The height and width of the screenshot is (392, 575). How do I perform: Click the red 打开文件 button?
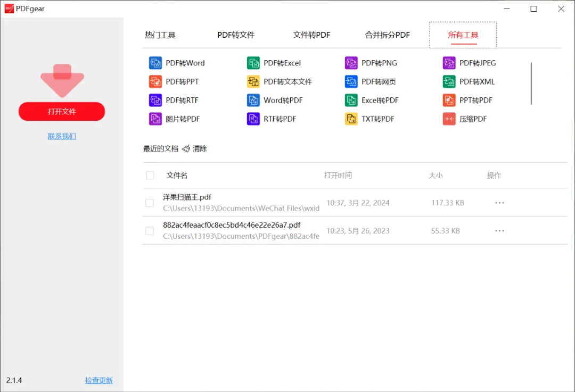(x=62, y=111)
